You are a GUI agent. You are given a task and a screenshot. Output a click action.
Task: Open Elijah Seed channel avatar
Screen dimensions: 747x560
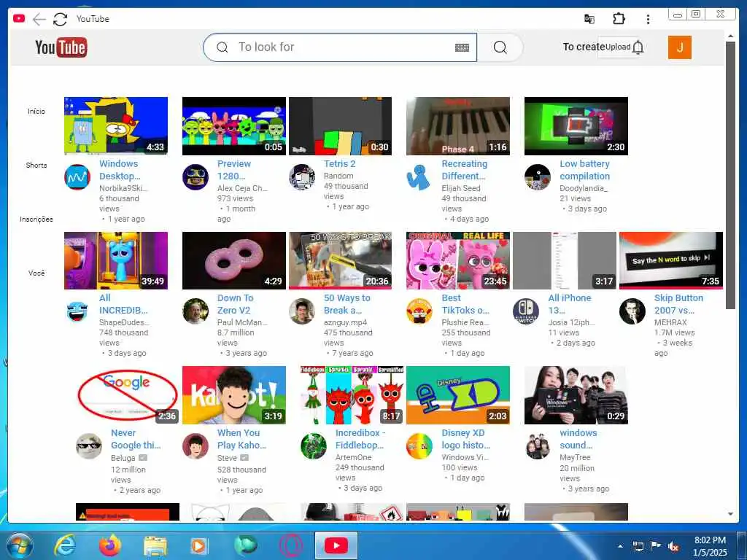pos(419,177)
